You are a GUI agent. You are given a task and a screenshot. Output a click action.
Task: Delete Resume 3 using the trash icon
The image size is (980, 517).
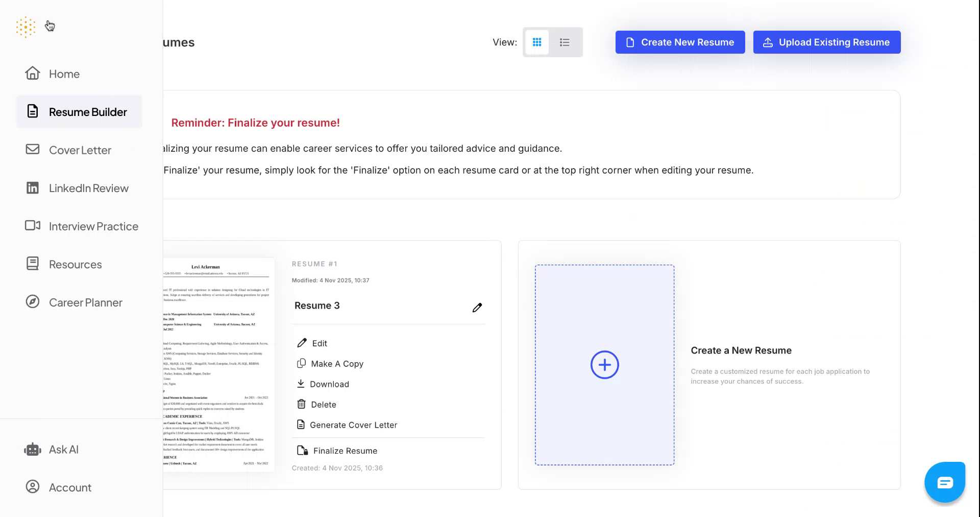pyautogui.click(x=302, y=404)
